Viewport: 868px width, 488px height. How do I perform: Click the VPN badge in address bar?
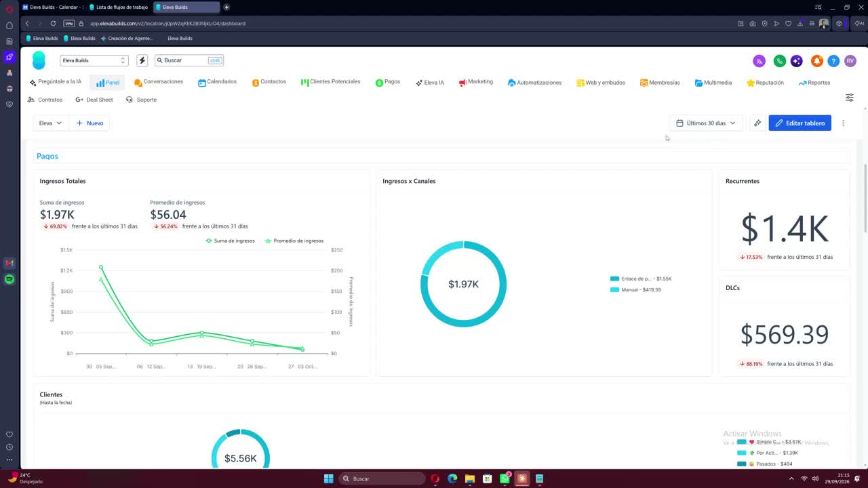68,24
